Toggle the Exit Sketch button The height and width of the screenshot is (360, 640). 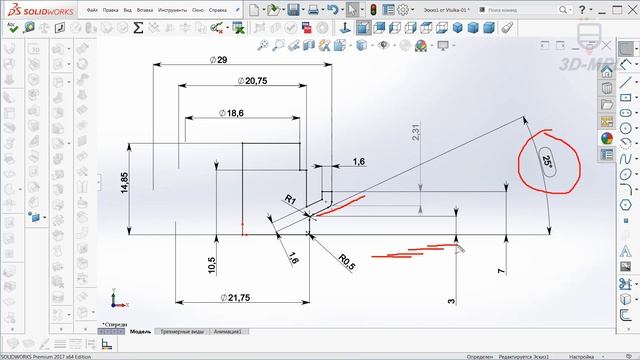(625, 49)
